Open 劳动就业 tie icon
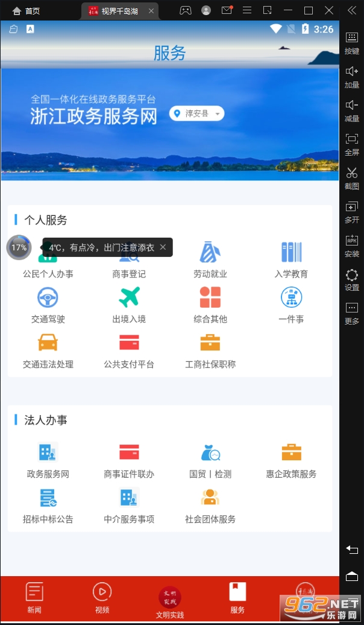The image size is (364, 625). pos(210,252)
